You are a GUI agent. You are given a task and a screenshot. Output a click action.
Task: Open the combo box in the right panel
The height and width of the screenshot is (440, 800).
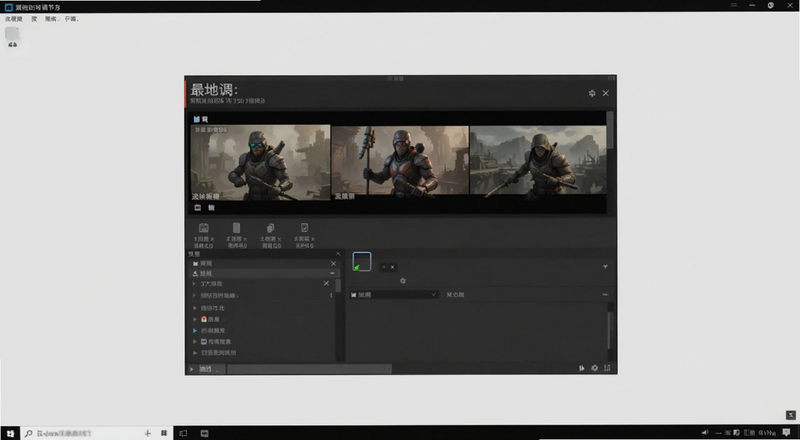coord(393,295)
